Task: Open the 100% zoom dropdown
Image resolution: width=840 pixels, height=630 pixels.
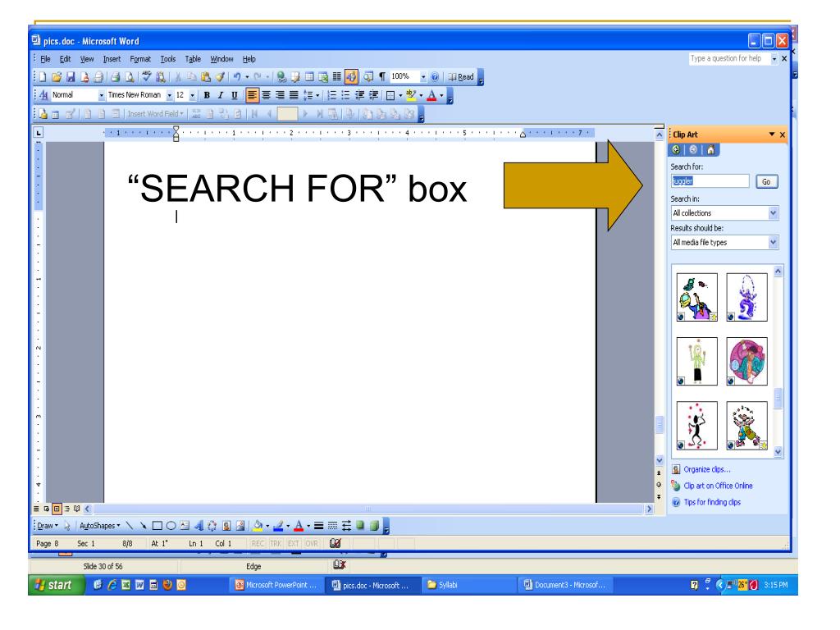Action: coord(422,77)
